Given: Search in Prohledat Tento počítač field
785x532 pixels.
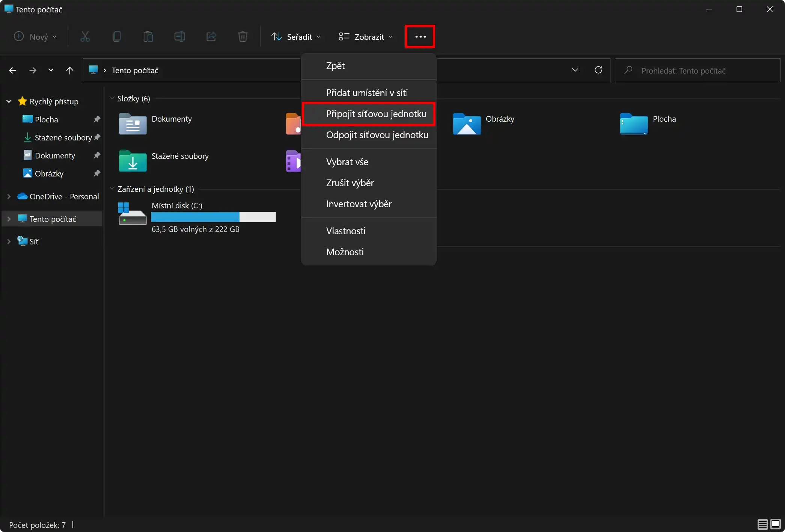Looking at the screenshot, I should tap(698, 70).
